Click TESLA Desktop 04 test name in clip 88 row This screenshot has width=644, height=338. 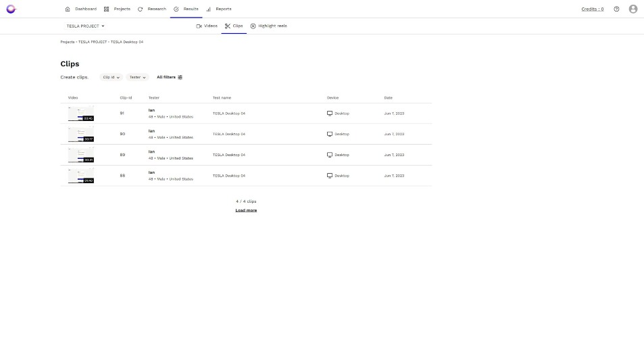(x=229, y=175)
